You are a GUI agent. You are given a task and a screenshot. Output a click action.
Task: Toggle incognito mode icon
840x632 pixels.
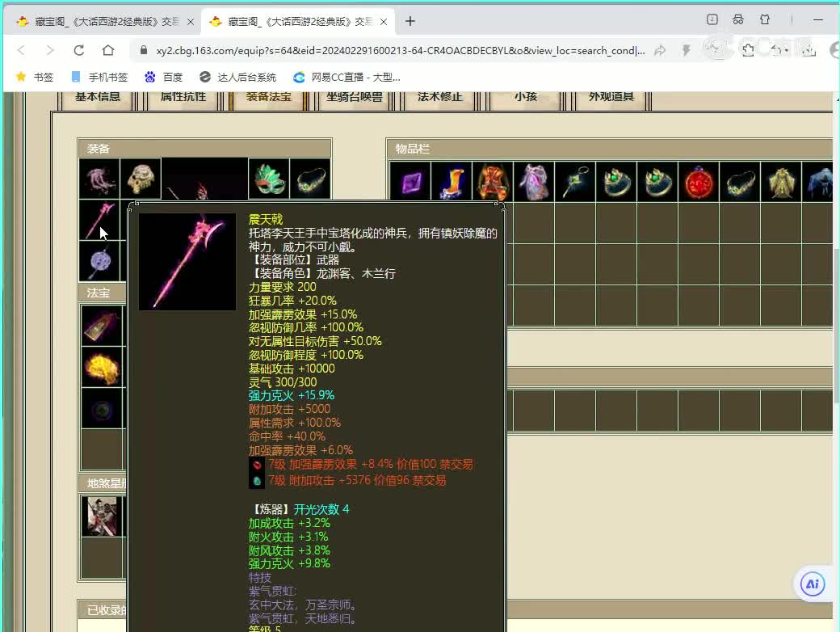(x=738, y=20)
